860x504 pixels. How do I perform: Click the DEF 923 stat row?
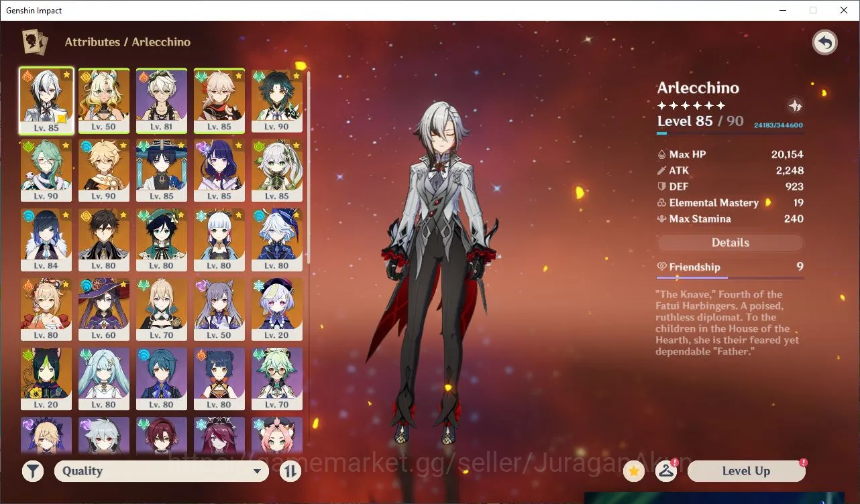point(730,186)
